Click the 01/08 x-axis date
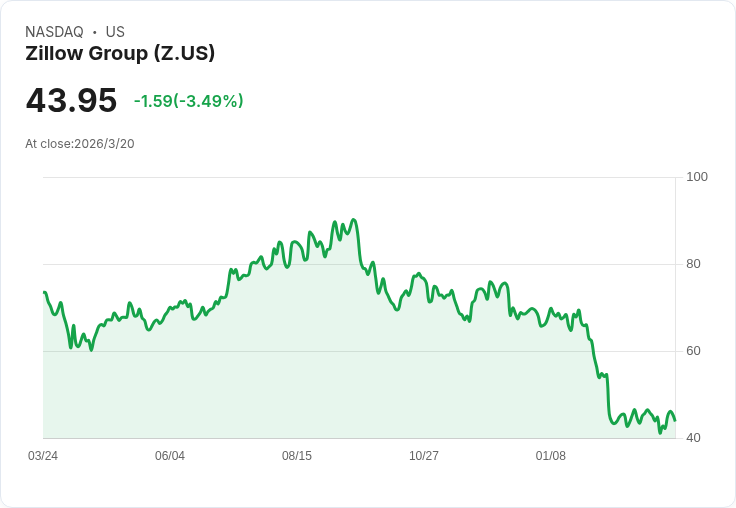This screenshot has height=508, width=736. pos(551,456)
